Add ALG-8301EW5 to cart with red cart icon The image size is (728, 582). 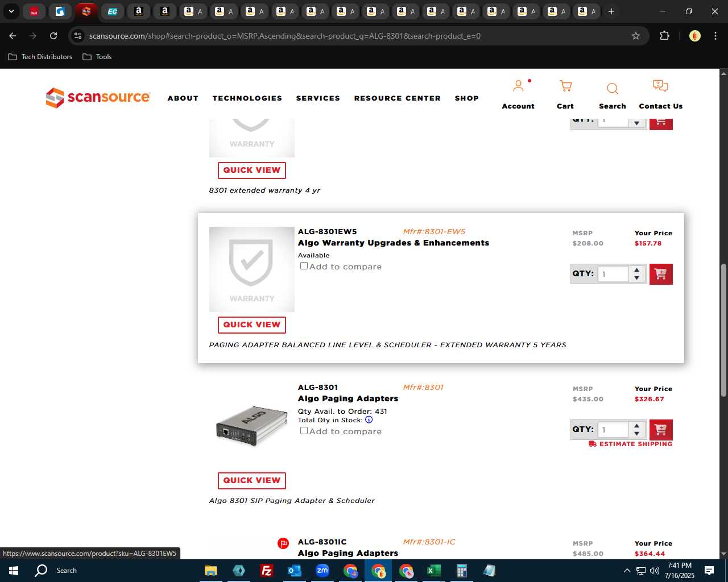[661, 274]
